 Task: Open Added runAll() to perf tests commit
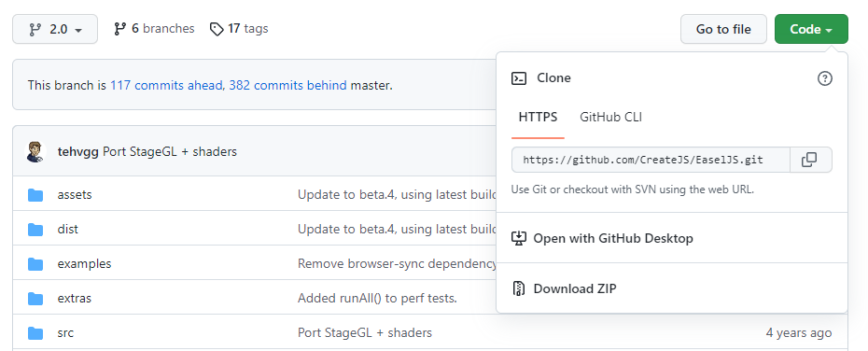click(378, 299)
